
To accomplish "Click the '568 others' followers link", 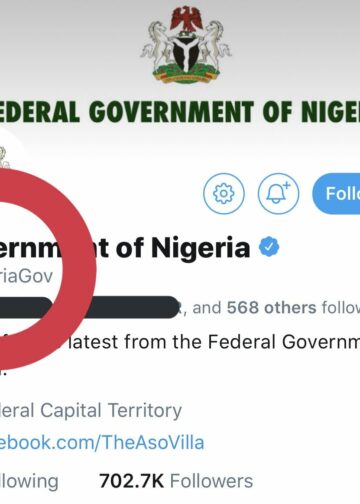I will (x=271, y=307).
